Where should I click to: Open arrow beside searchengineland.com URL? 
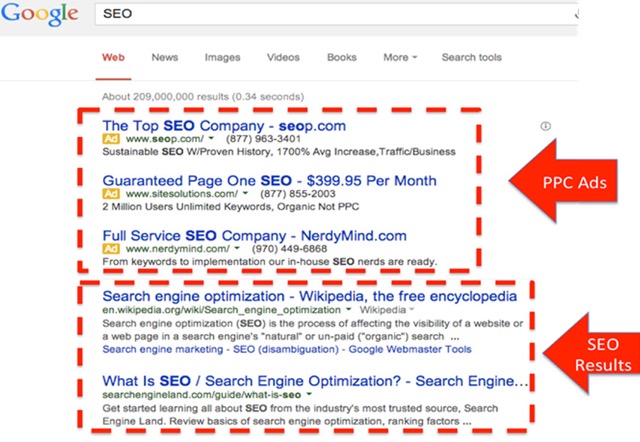(x=309, y=394)
